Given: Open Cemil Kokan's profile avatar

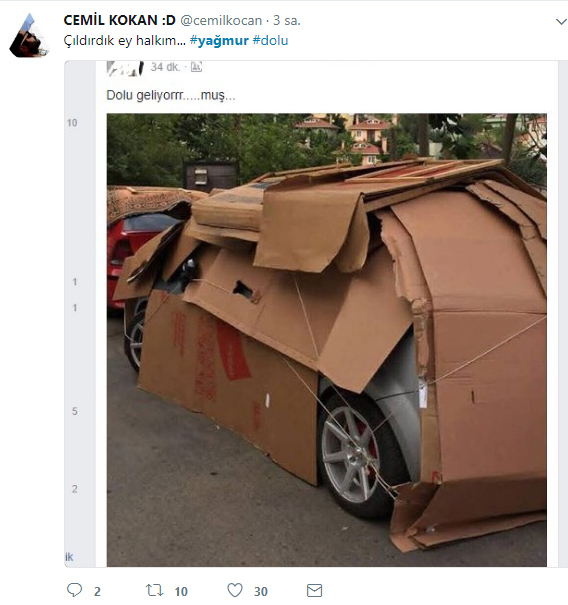Looking at the screenshot, I should 29,35.
